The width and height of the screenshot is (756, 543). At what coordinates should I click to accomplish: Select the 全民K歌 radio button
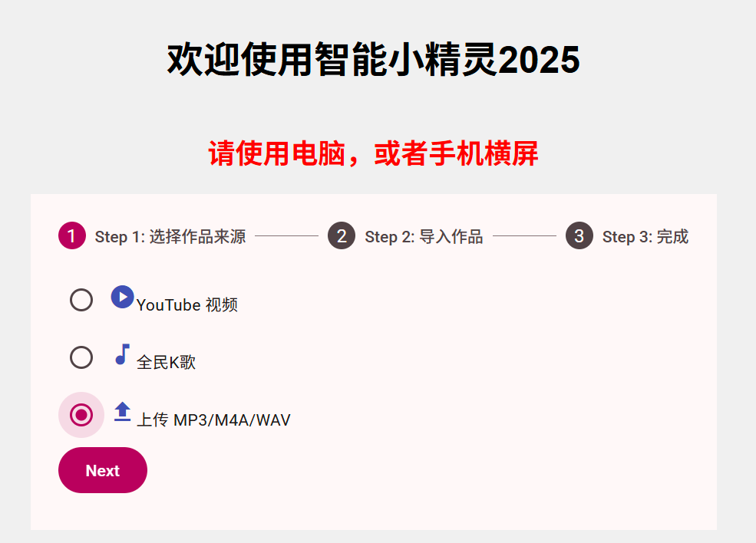coord(81,357)
